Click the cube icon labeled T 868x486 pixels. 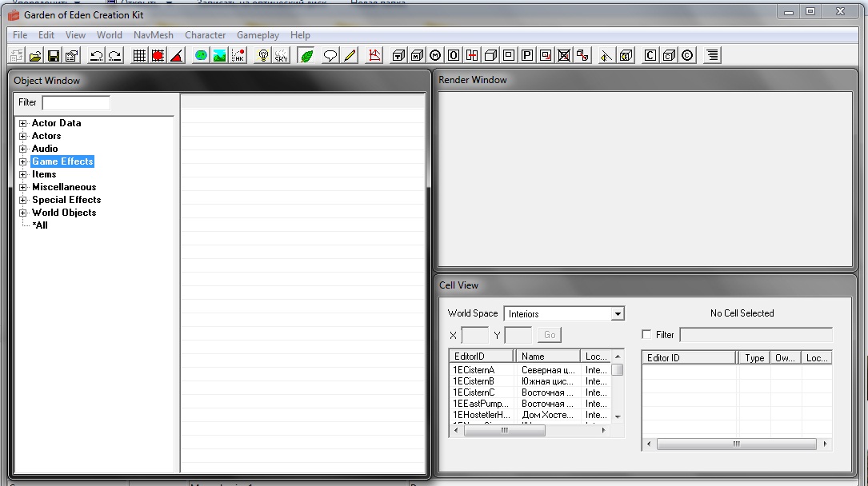click(398, 55)
